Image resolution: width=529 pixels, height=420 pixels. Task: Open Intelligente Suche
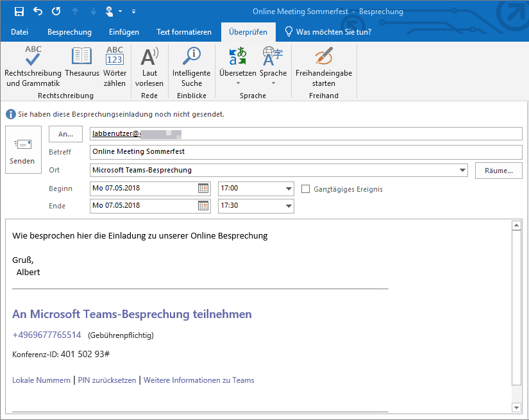[192, 67]
